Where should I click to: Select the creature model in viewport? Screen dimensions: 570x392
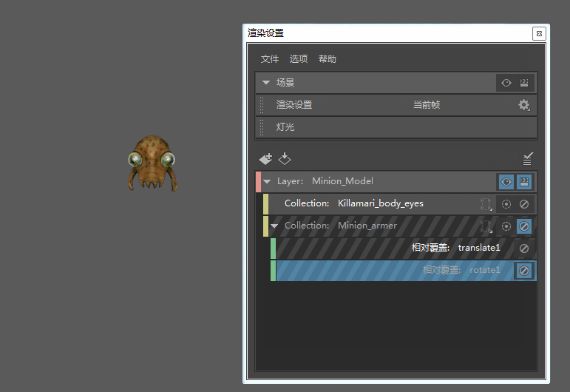click(x=152, y=163)
